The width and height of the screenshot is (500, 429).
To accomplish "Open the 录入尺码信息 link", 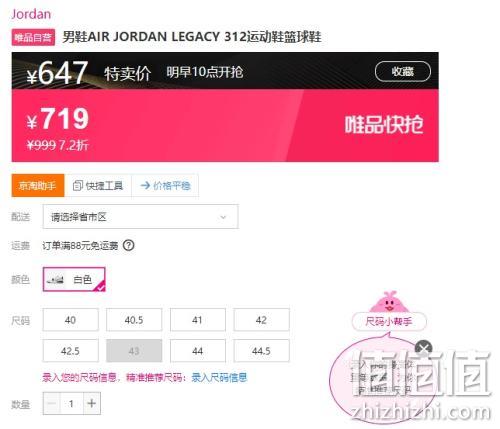I will coord(219,378).
